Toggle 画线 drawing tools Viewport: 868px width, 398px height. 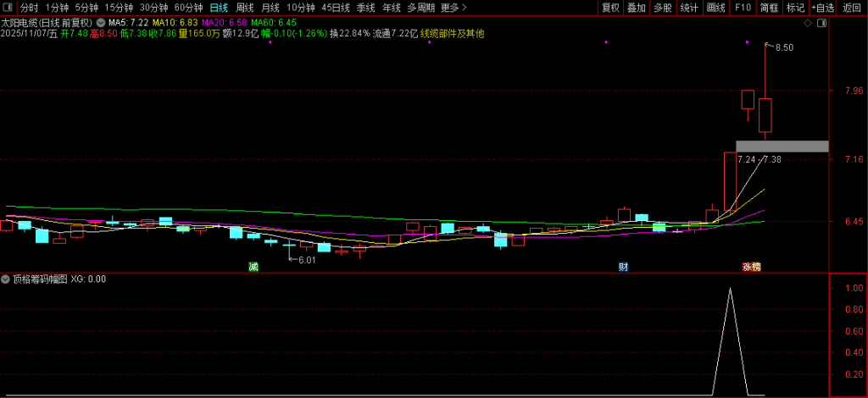716,8
